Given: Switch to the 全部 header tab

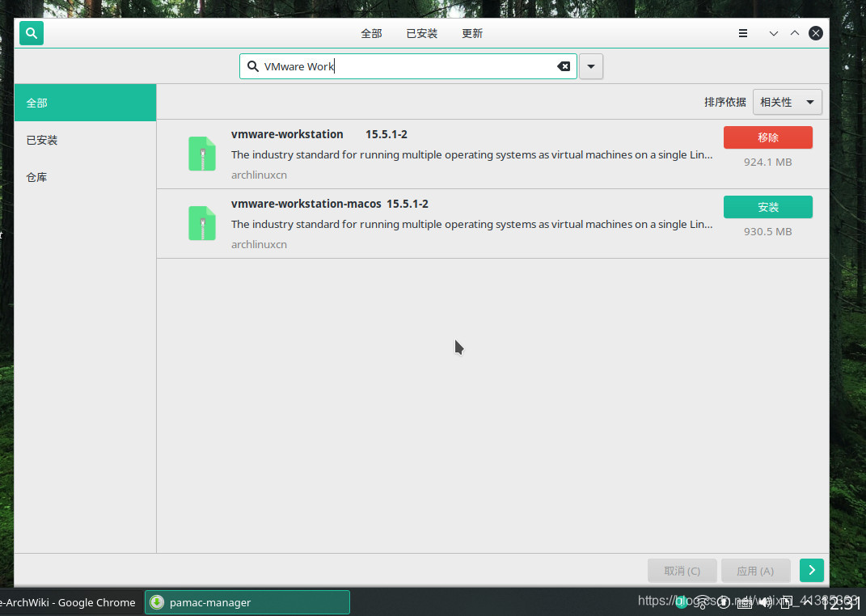Looking at the screenshot, I should [x=371, y=34].
